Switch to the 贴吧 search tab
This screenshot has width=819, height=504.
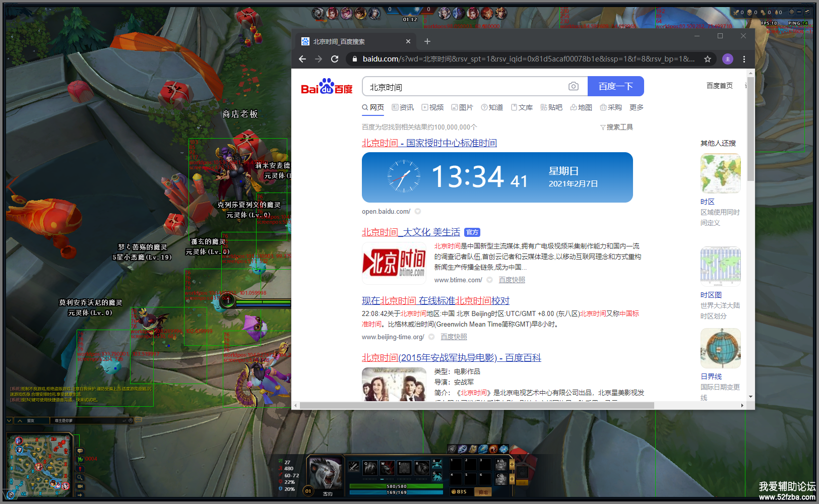click(x=551, y=107)
